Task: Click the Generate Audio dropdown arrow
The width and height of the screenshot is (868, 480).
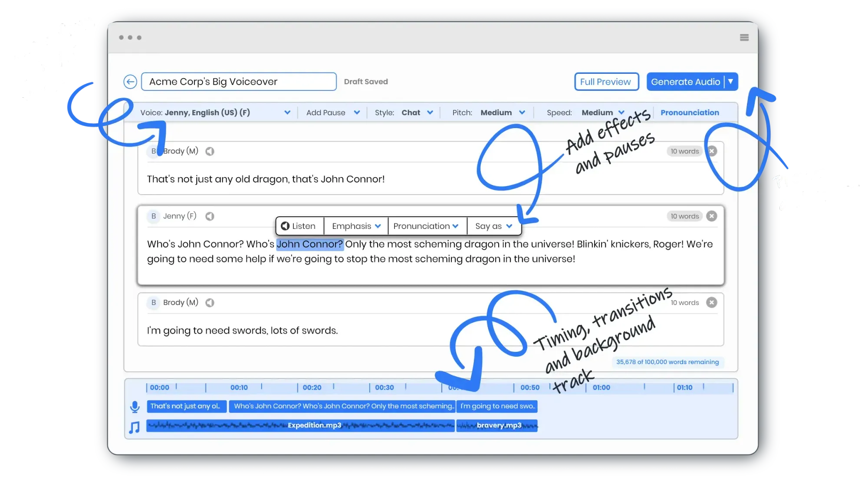Action: click(730, 82)
